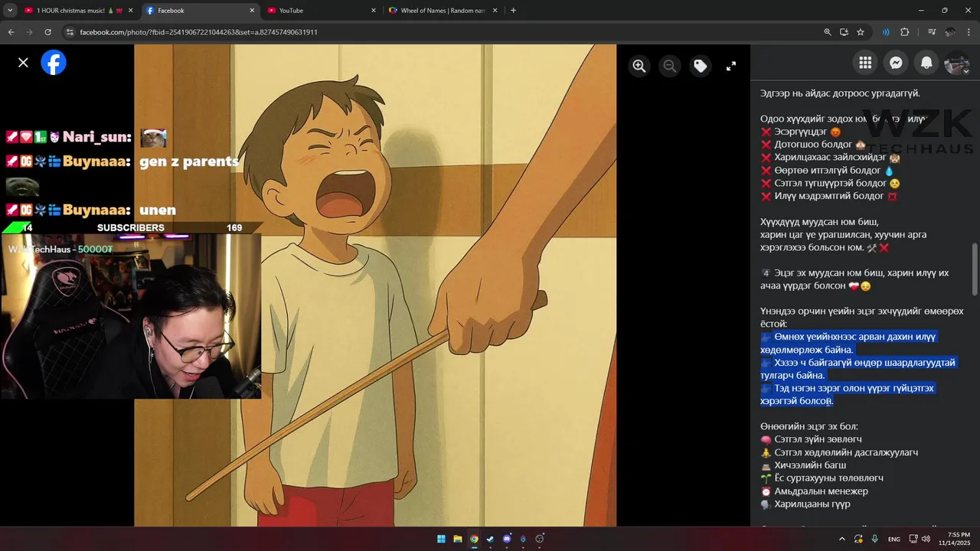Open volume control in system tray
Screen dimensions: 980x551
(926, 539)
